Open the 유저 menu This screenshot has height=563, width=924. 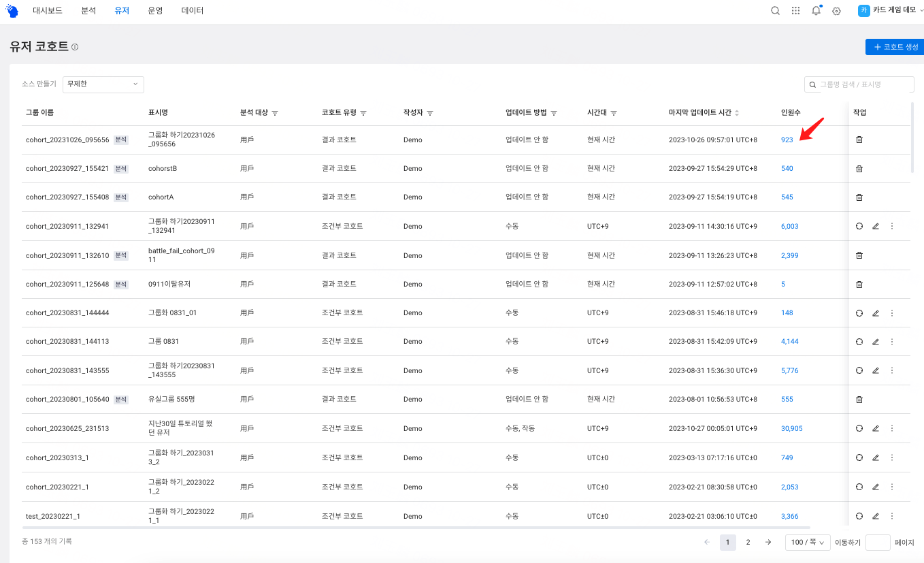(x=122, y=11)
